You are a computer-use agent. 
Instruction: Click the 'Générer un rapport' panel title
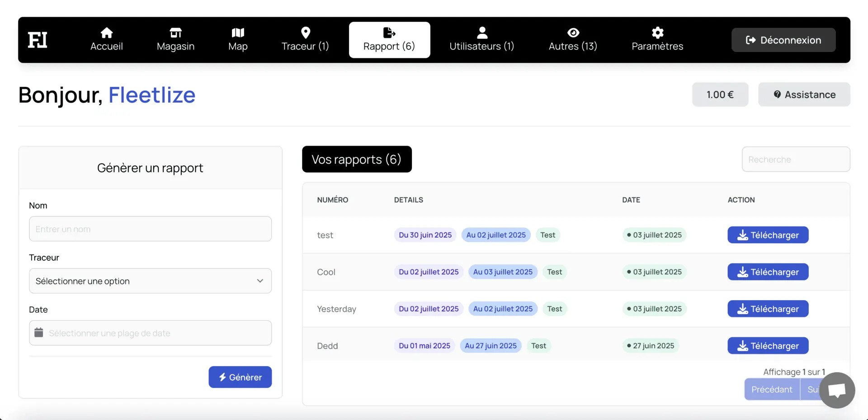coord(150,168)
